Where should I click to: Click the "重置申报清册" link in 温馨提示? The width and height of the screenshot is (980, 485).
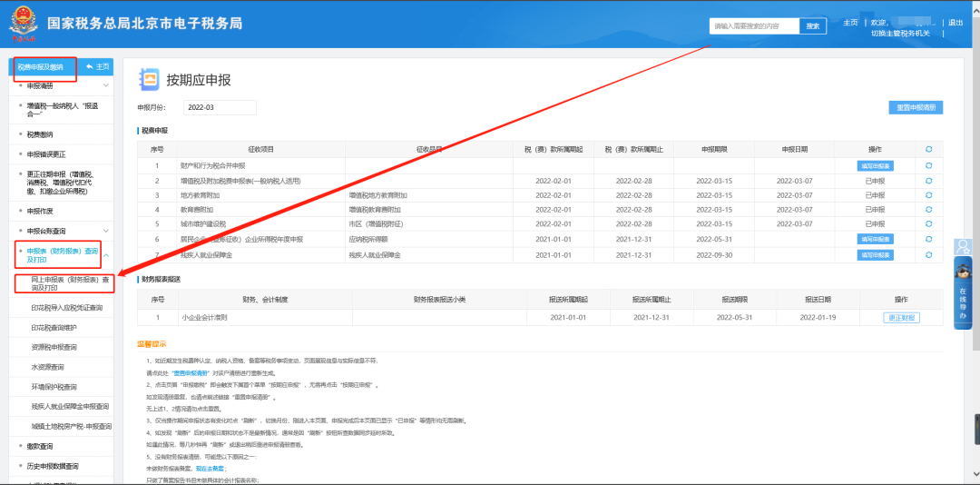[190, 372]
